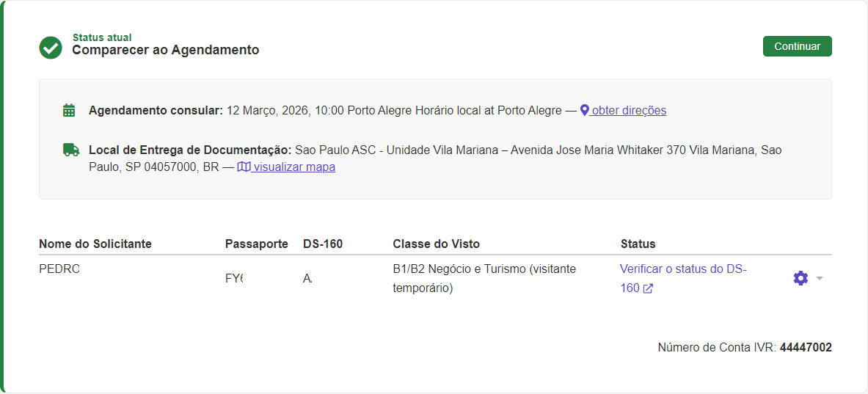Click the Classe do Visto column header
The width and height of the screenshot is (868, 394).
pos(436,244)
